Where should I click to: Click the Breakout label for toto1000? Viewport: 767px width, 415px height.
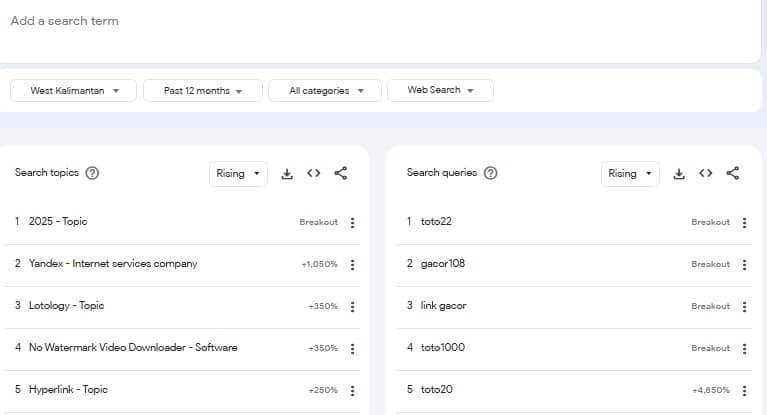tap(710, 348)
